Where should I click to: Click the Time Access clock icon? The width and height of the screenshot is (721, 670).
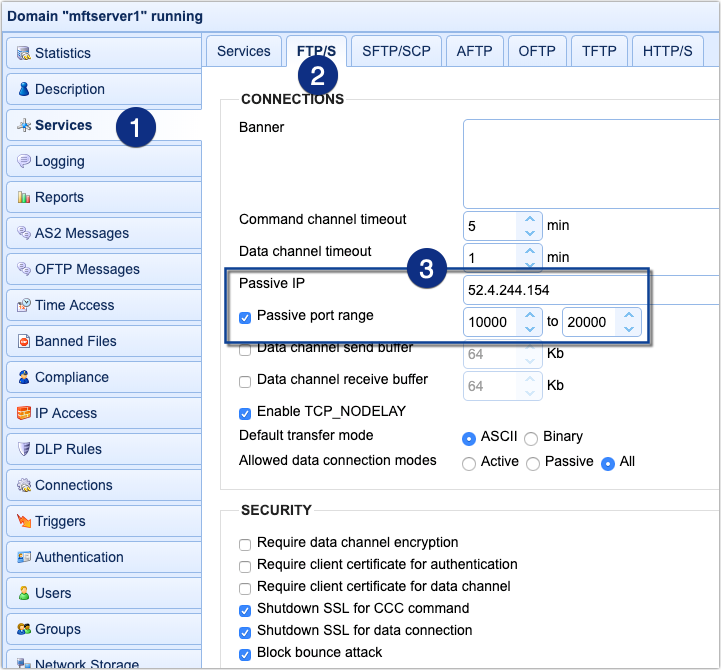24,305
